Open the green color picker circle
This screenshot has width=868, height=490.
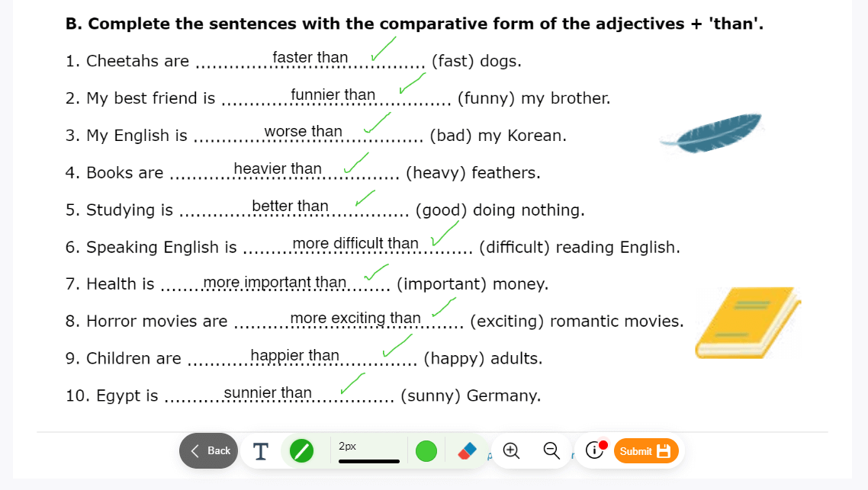coord(426,450)
